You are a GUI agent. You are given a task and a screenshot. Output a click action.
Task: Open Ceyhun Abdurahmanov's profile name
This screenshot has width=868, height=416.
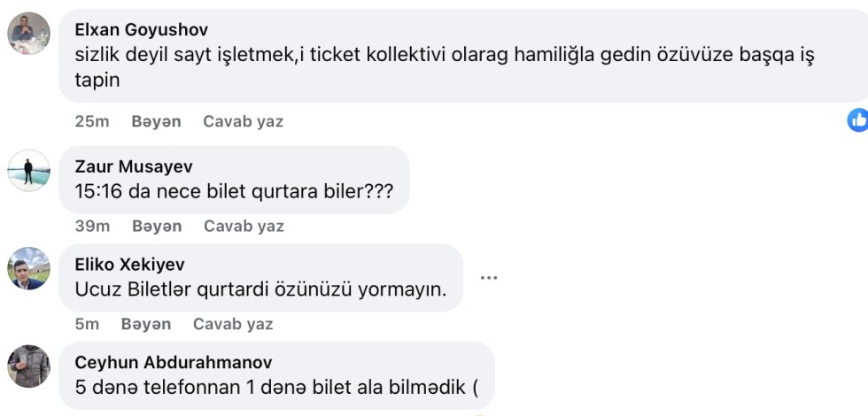174,362
